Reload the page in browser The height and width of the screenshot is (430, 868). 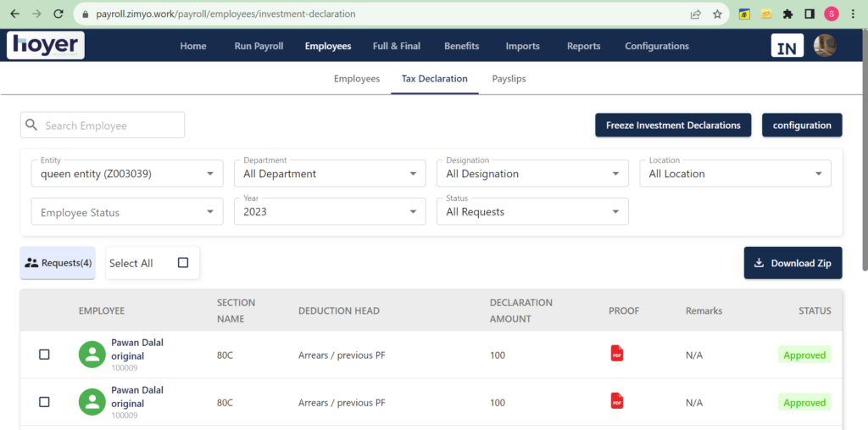click(x=58, y=14)
